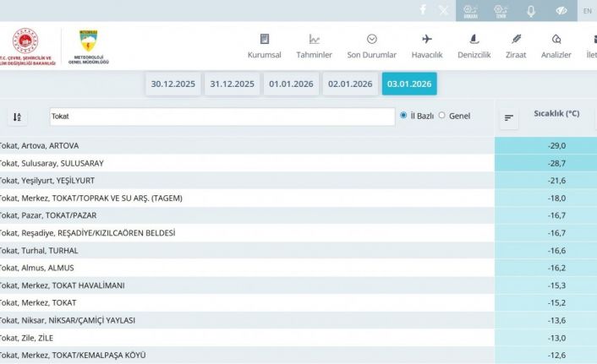This screenshot has height=364, width=597.
Task: Select the 30.12.2025 date tab
Action: [173, 84]
